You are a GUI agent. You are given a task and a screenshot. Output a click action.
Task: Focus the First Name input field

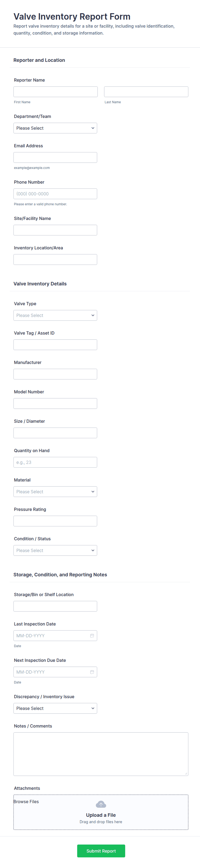pos(55,92)
